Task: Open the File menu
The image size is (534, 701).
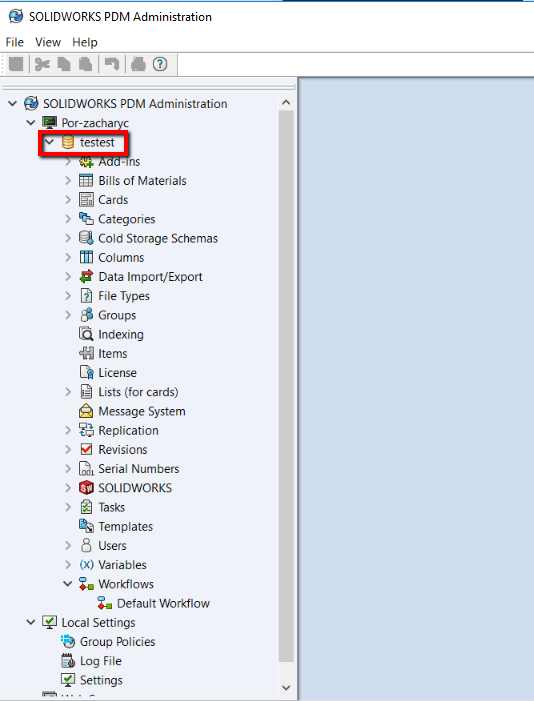Action: click(x=14, y=42)
